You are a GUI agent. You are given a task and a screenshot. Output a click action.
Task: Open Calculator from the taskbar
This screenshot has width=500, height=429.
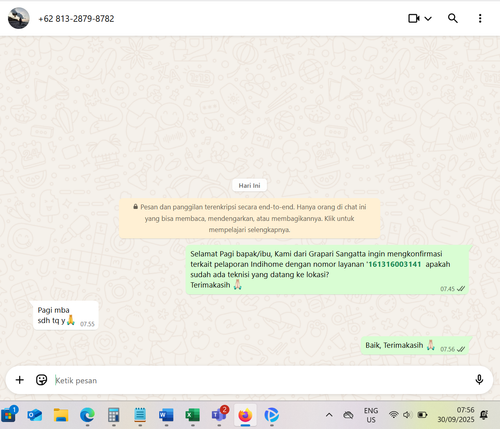click(x=114, y=415)
